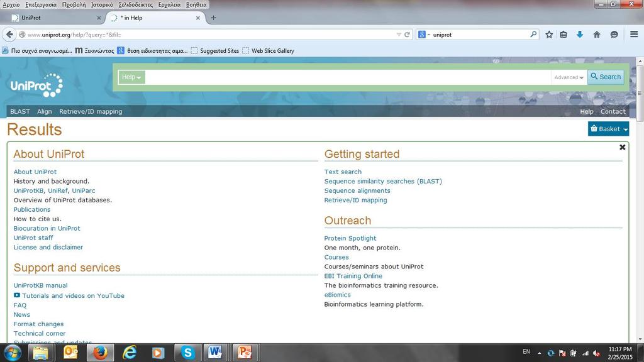Click the Contact link
644x362 pixels.
click(613, 111)
